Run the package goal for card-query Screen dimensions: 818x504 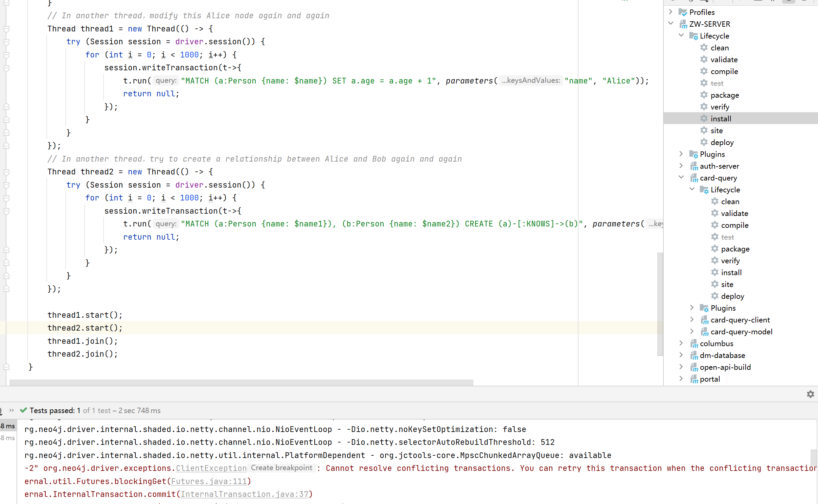(x=735, y=249)
